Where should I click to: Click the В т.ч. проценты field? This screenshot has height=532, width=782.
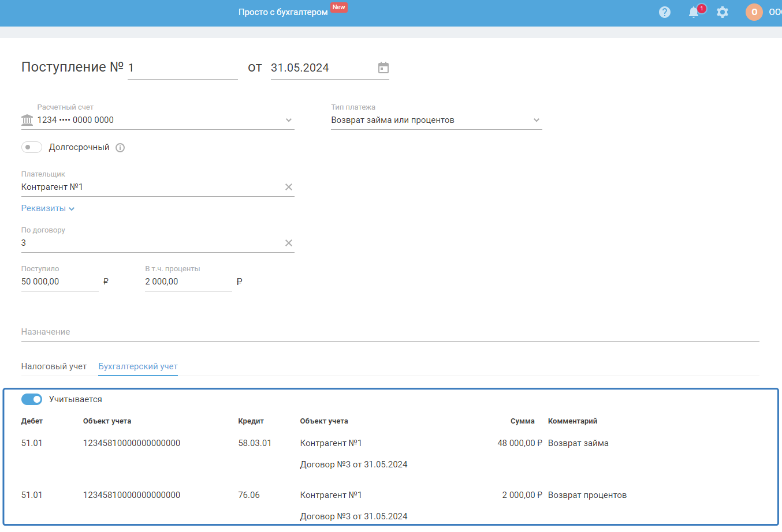click(x=188, y=282)
